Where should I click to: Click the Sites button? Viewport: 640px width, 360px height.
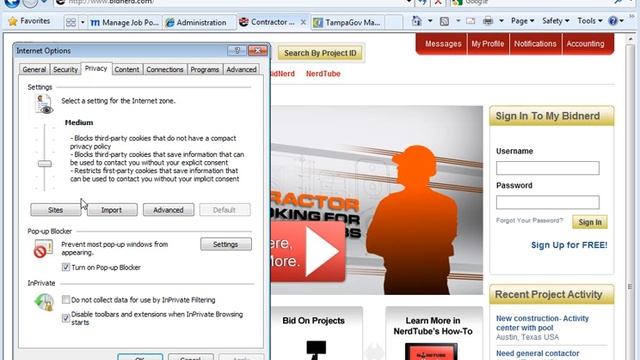(56, 210)
